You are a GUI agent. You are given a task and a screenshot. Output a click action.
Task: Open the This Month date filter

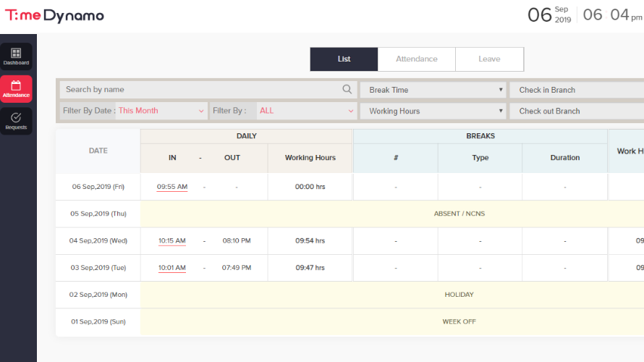[x=161, y=111]
